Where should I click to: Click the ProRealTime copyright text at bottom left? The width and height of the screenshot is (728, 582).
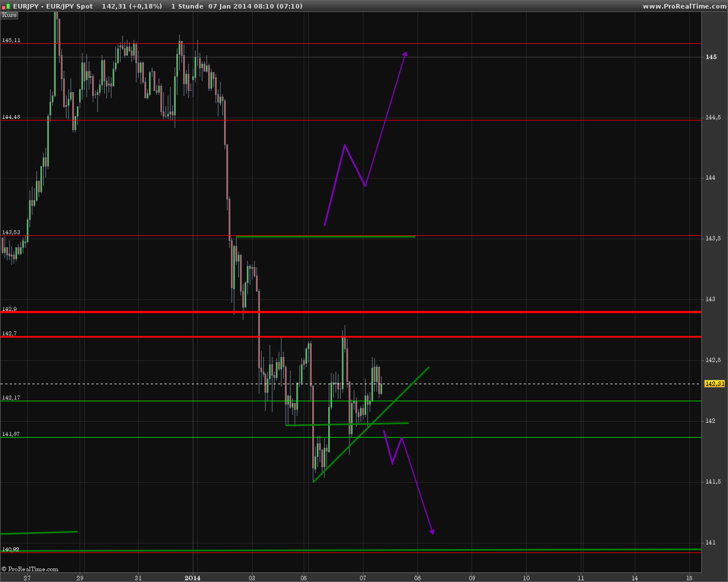pos(30,569)
